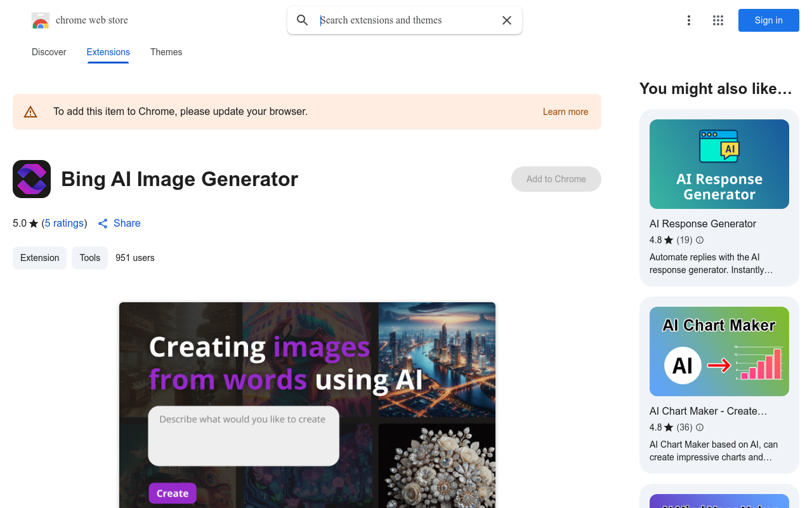Click the Share text link

(127, 224)
